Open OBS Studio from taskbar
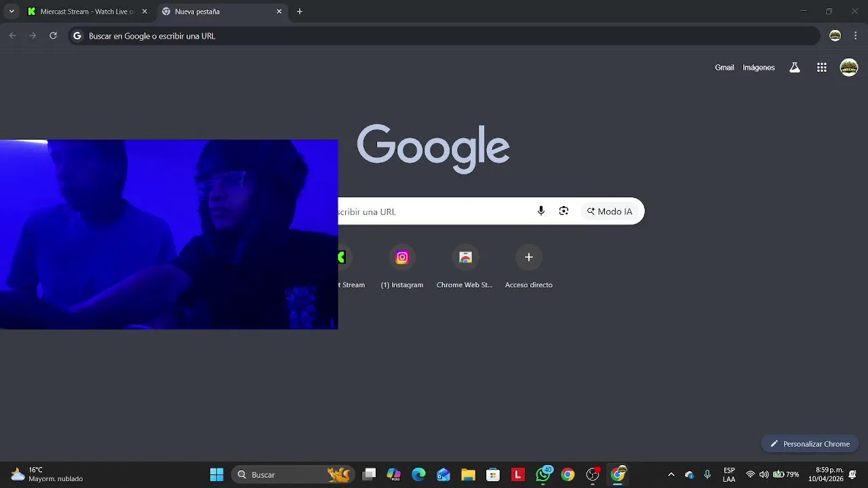Viewport: 868px width, 488px height. click(x=593, y=474)
